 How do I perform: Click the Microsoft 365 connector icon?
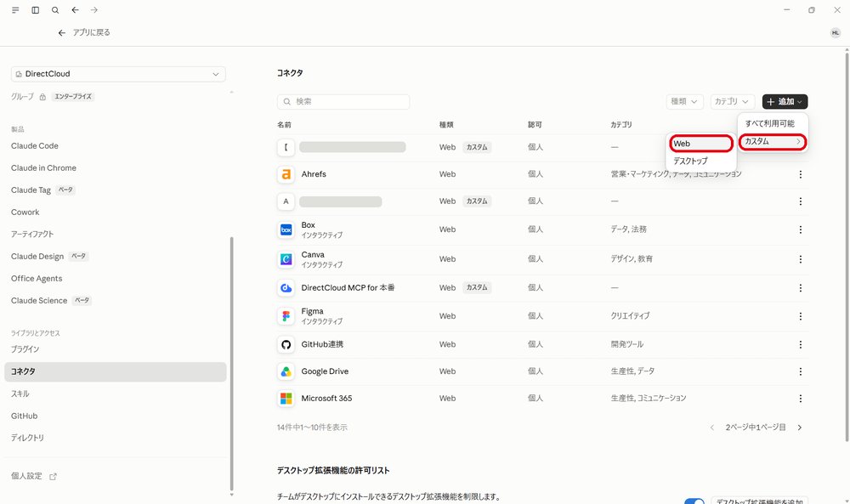(286, 399)
